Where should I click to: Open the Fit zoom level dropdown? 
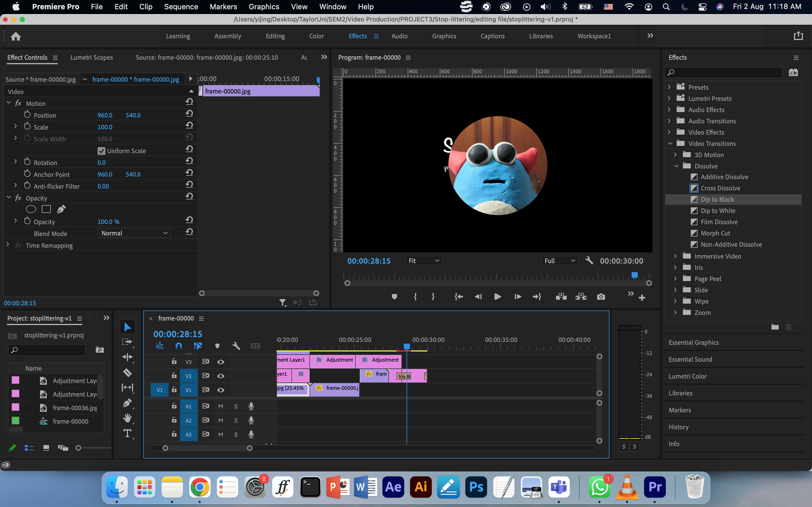(423, 261)
